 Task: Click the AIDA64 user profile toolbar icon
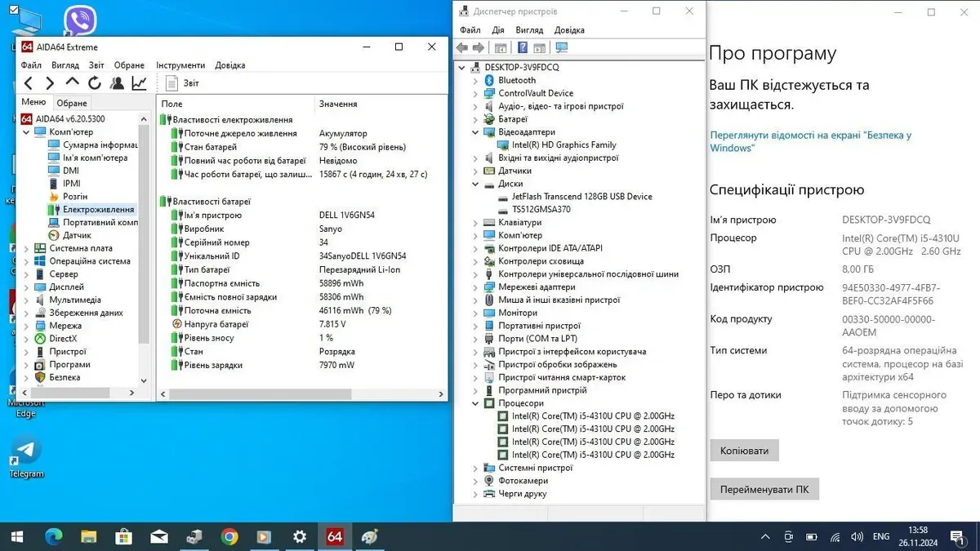pyautogui.click(x=117, y=82)
